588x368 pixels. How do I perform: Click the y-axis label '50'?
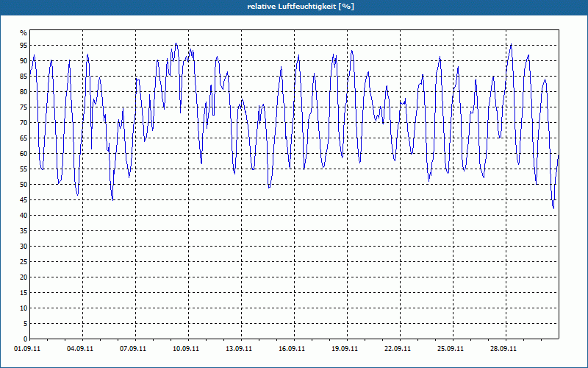point(24,185)
